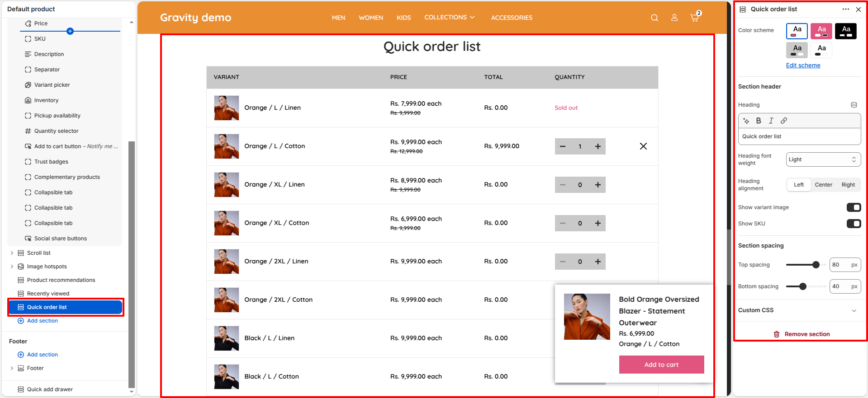Open the search icon in store header
The image size is (868, 398).
(655, 18)
